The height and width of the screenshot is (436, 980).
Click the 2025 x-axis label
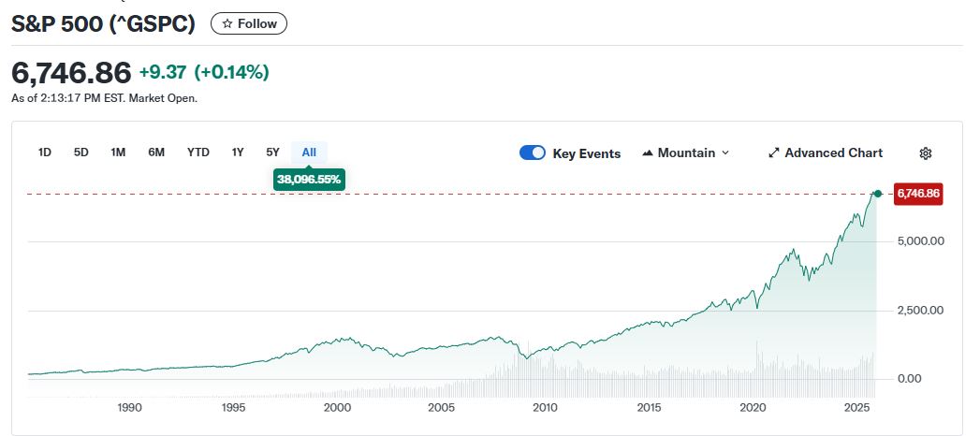click(x=856, y=408)
